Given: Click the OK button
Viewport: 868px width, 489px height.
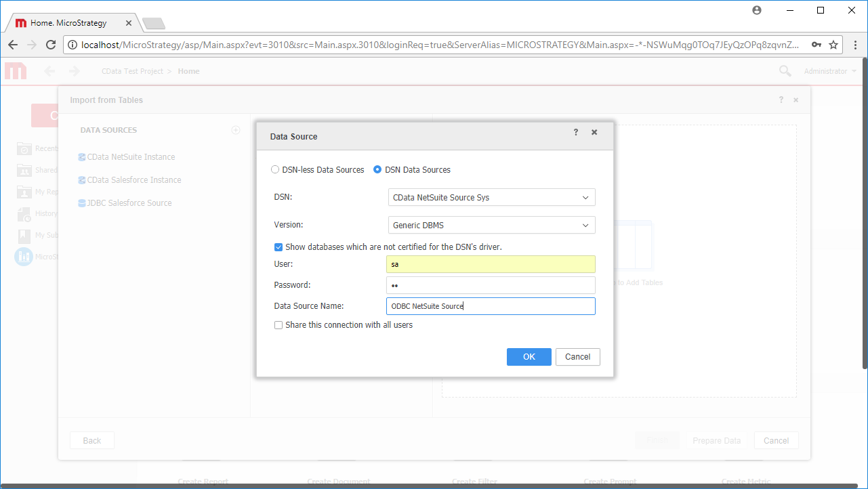Looking at the screenshot, I should click(529, 356).
